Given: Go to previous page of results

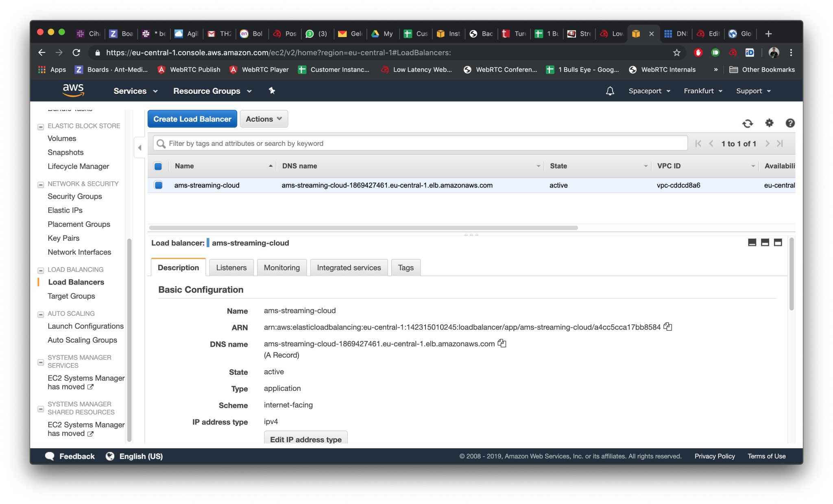Looking at the screenshot, I should coord(711,143).
